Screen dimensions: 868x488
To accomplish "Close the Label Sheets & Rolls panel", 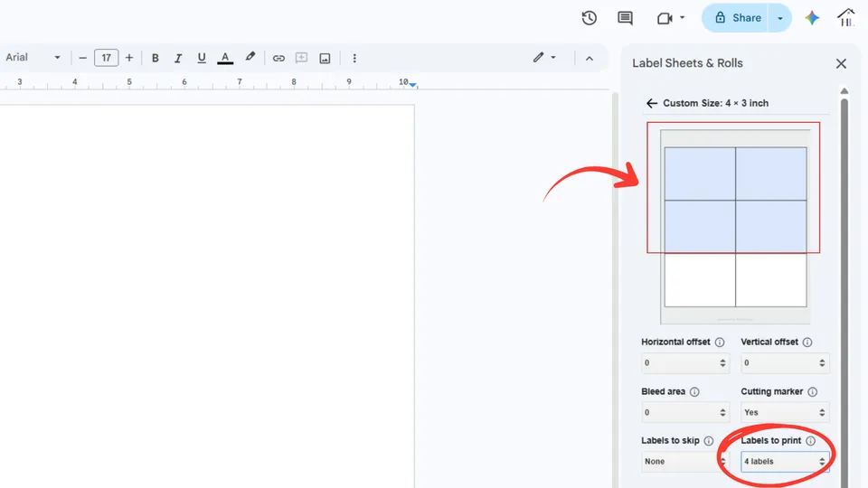I will pos(841,63).
